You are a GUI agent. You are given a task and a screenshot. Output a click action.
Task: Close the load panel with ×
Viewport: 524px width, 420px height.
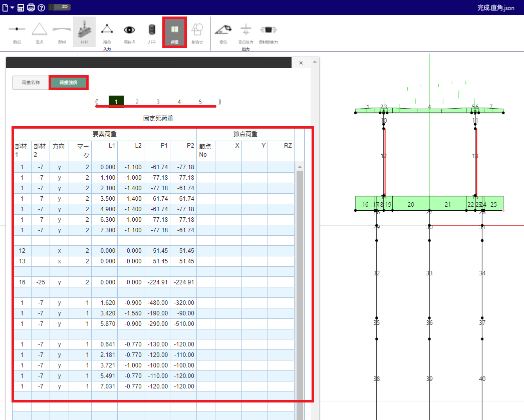coord(301,63)
